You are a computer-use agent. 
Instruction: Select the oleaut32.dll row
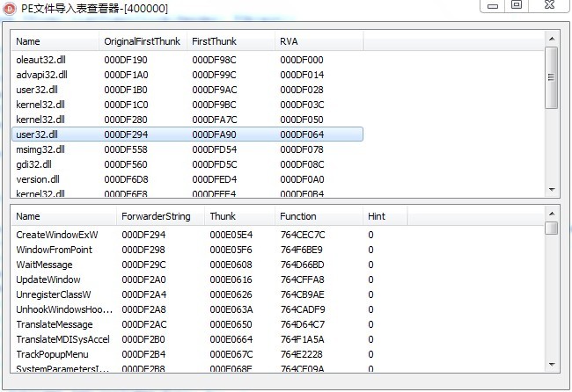187,60
